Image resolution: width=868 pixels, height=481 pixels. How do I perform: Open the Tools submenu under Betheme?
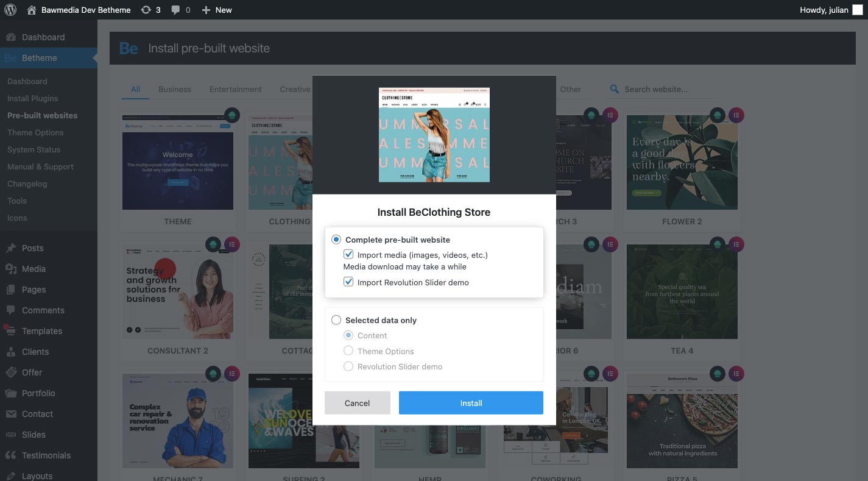(17, 201)
